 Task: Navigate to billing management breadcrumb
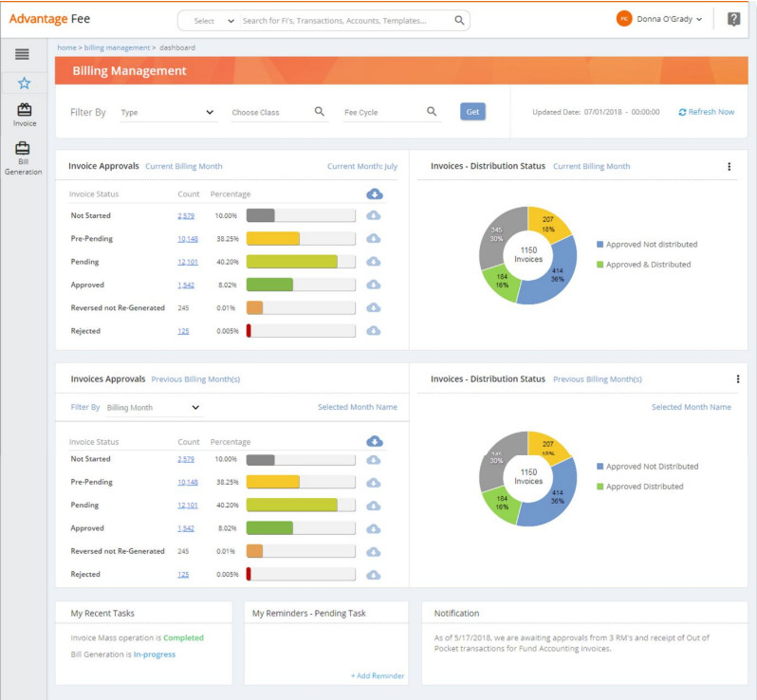click(x=118, y=47)
